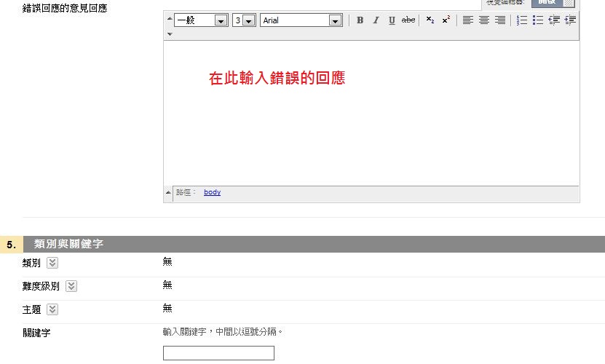Underline the selected text

click(x=392, y=20)
